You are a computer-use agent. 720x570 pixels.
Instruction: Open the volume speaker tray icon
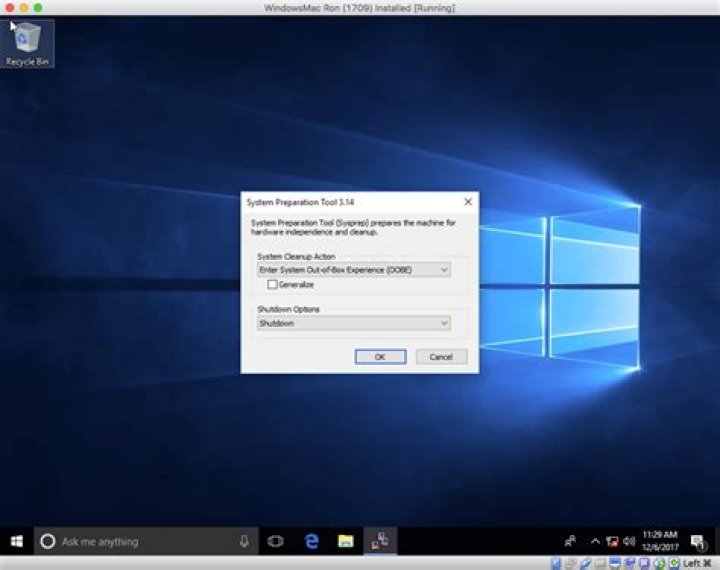pos(630,542)
